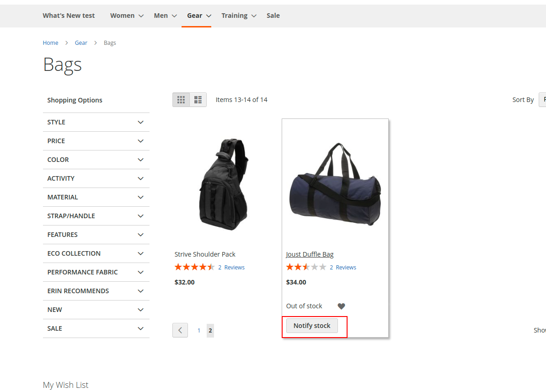
Task: Expand the COLOR filter option
Action: (x=96, y=160)
